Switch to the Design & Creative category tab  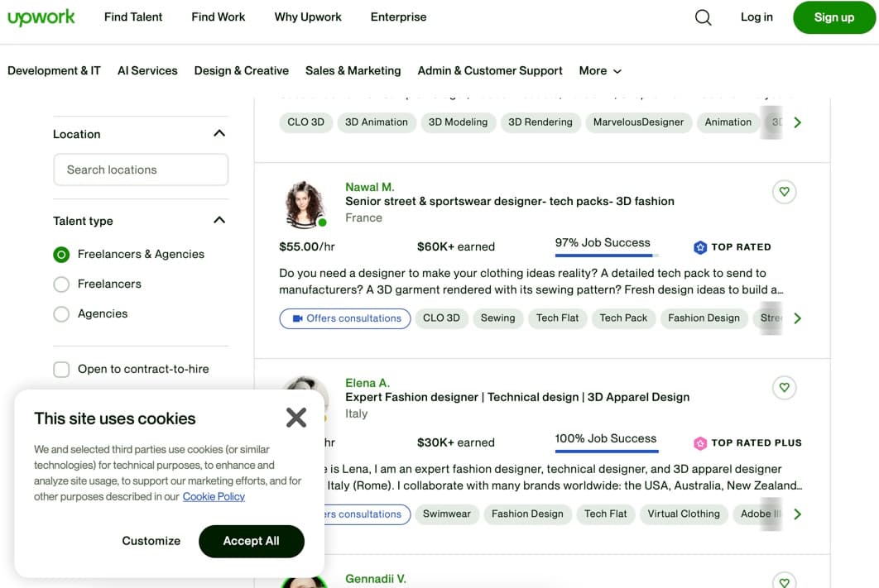[x=241, y=70]
